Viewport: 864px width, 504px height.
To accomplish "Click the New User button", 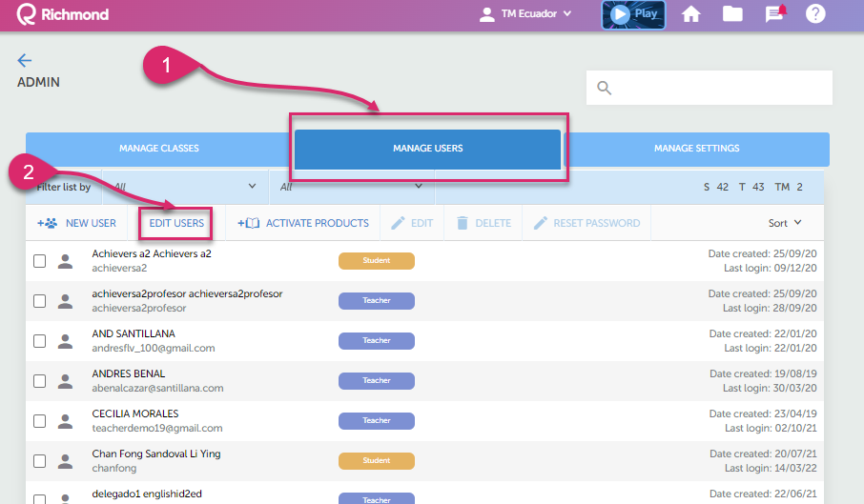I will click(x=77, y=223).
